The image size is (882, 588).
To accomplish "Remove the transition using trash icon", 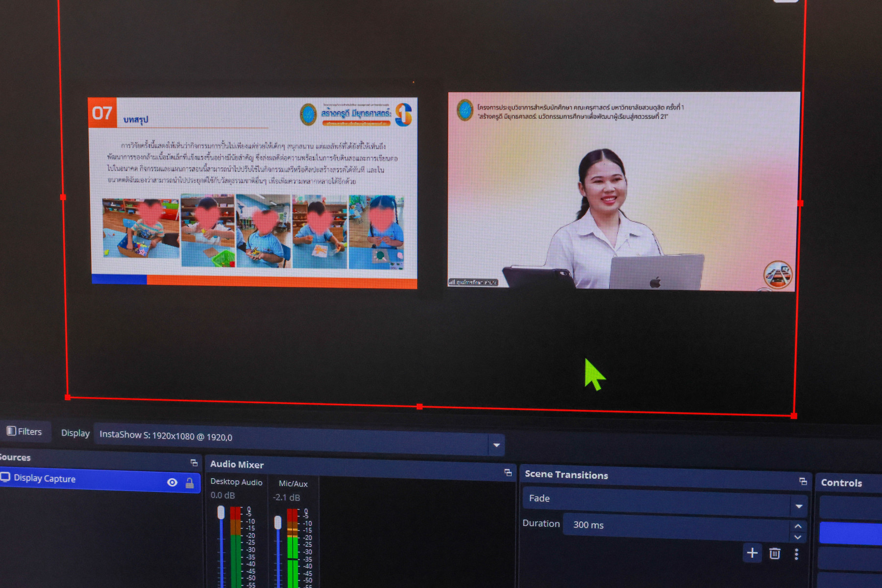I will 775,554.
